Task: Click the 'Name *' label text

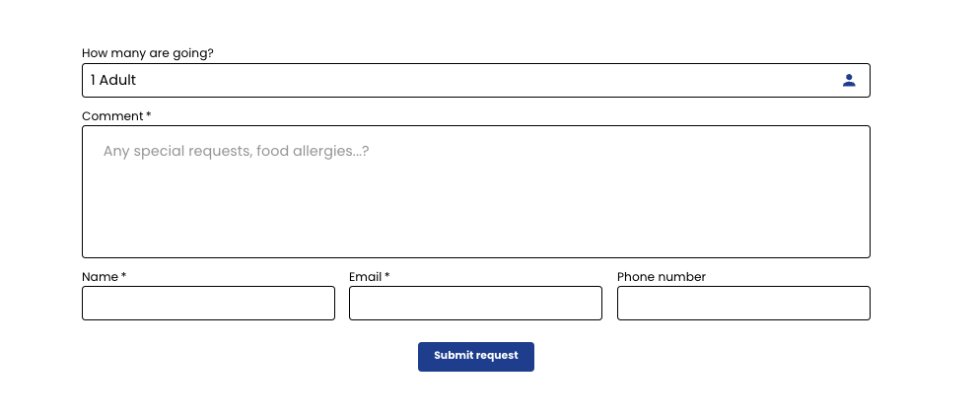Action: click(104, 277)
